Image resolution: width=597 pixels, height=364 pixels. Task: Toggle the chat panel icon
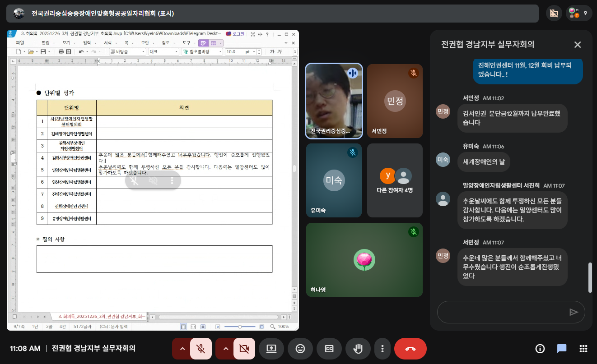click(x=561, y=349)
